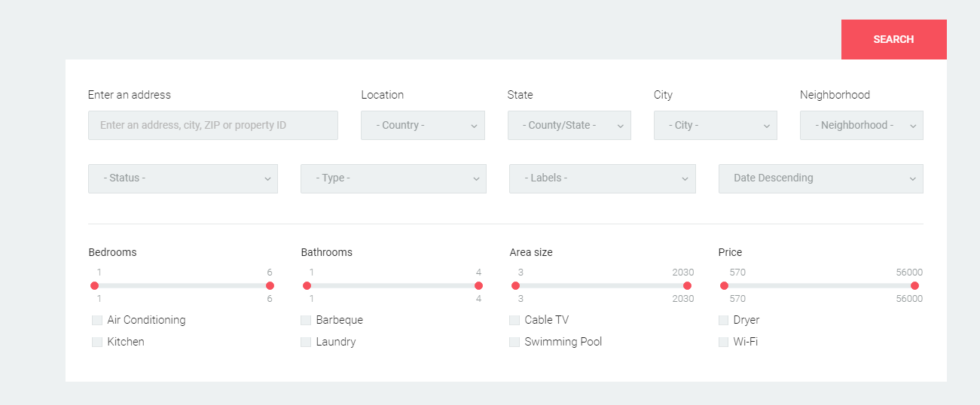Check the Air Conditioning checkbox
The height and width of the screenshot is (405, 980).
97,320
